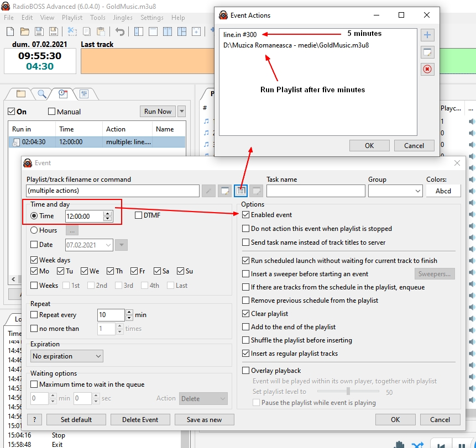This screenshot has width=476, height=448.
Task: Click the layout icon with plus sign
Action: 196,31
